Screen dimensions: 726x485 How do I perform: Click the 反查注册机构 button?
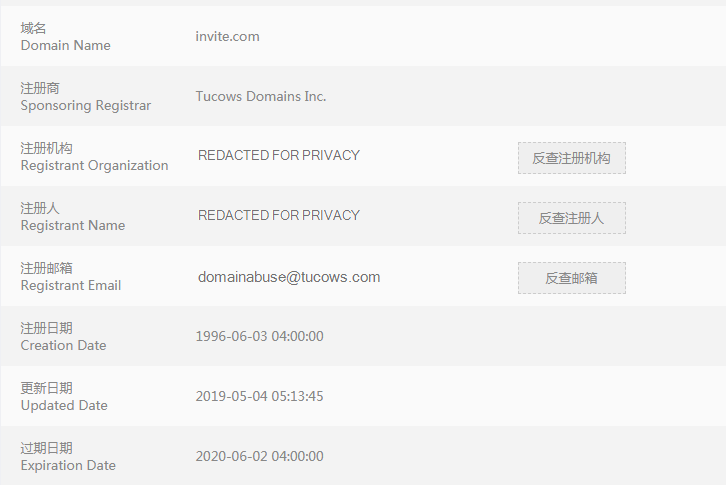click(571, 158)
